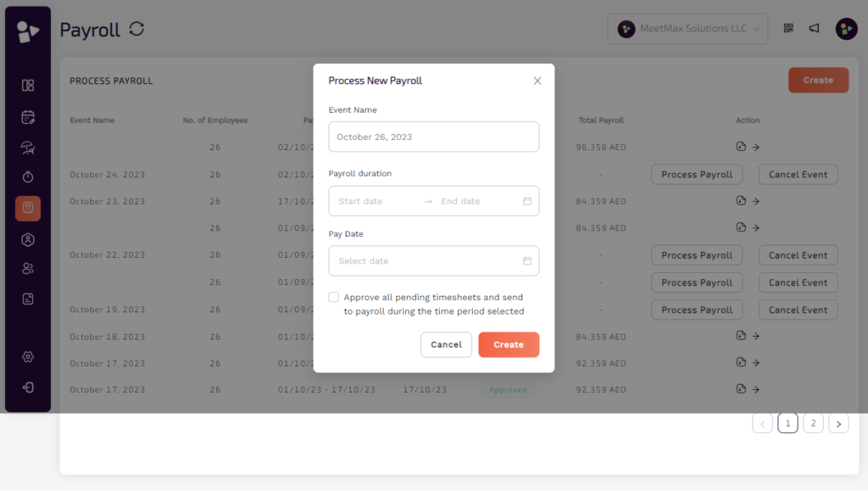Enable approving all pending timesheets
This screenshot has width=868, height=491.
point(333,296)
